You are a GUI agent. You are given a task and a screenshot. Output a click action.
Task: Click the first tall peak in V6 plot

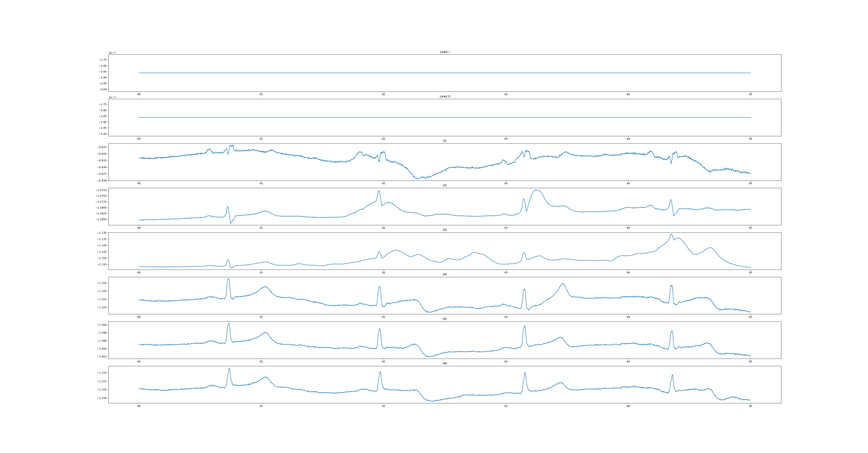[x=229, y=368]
